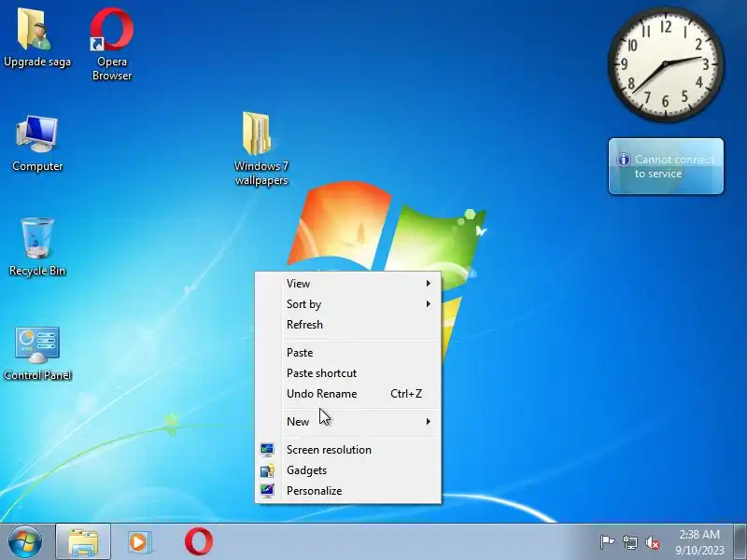Open Opera from the taskbar
The width and height of the screenshot is (747, 560).
(199, 542)
